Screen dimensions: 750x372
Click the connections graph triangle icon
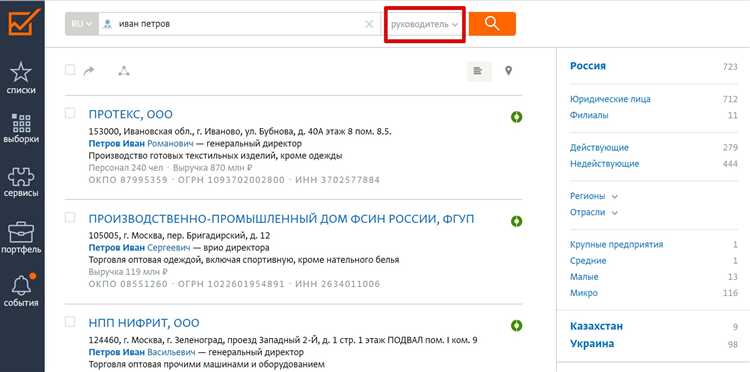(x=124, y=71)
